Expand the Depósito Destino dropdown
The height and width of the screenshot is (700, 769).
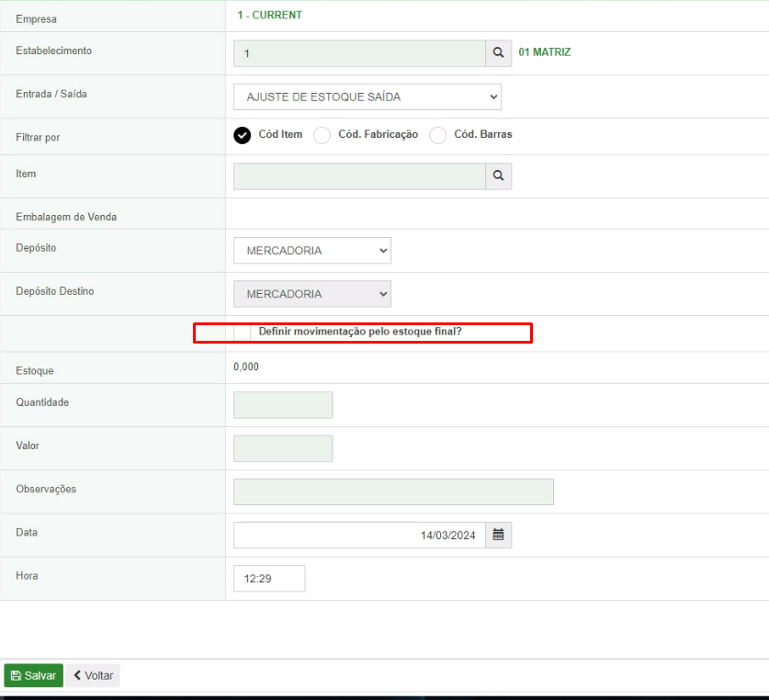tap(312, 294)
